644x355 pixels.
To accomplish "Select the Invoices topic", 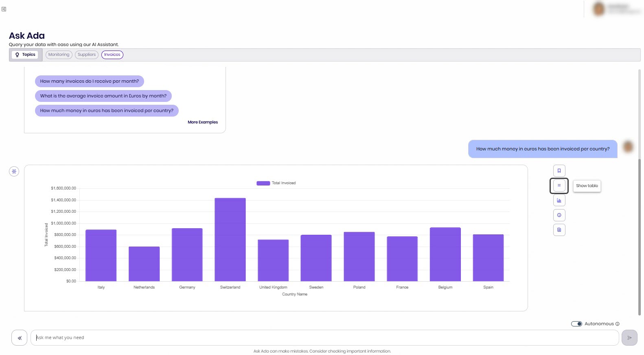I will (x=112, y=55).
